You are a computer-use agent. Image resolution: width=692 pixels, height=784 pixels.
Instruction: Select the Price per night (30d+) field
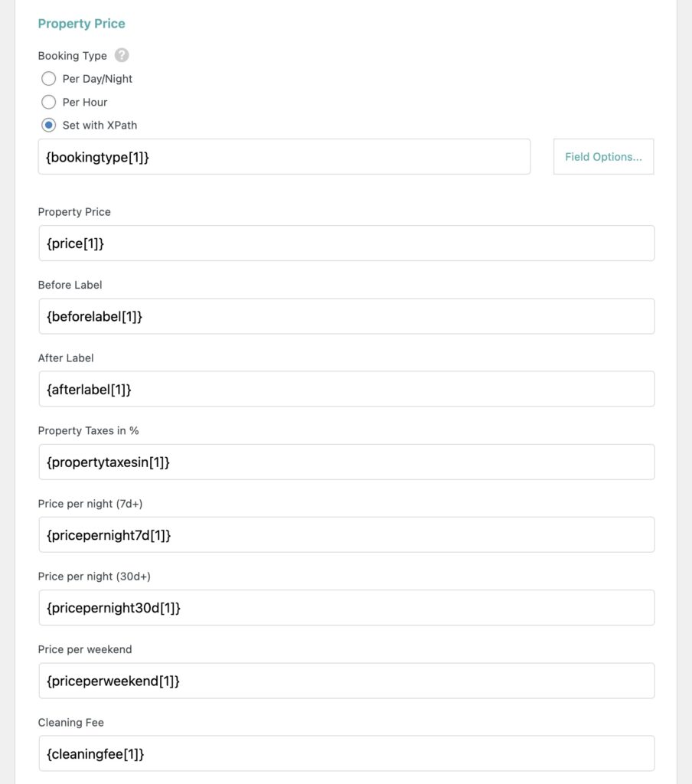point(346,607)
